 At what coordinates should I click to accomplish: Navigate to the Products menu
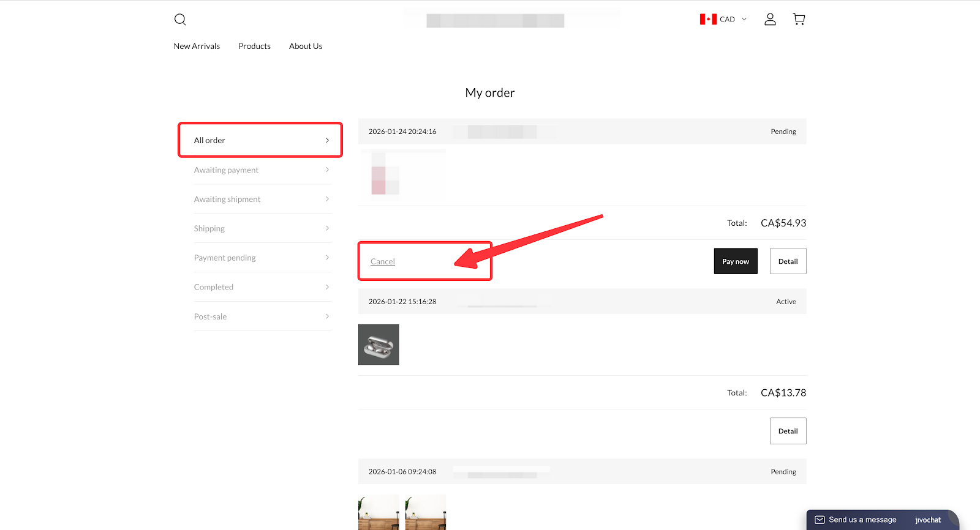click(254, 47)
